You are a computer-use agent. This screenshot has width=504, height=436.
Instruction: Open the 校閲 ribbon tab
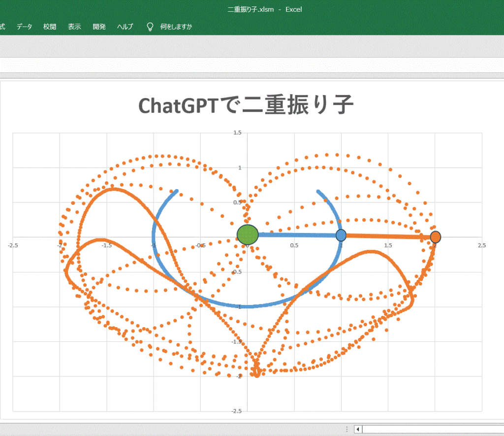(x=50, y=27)
